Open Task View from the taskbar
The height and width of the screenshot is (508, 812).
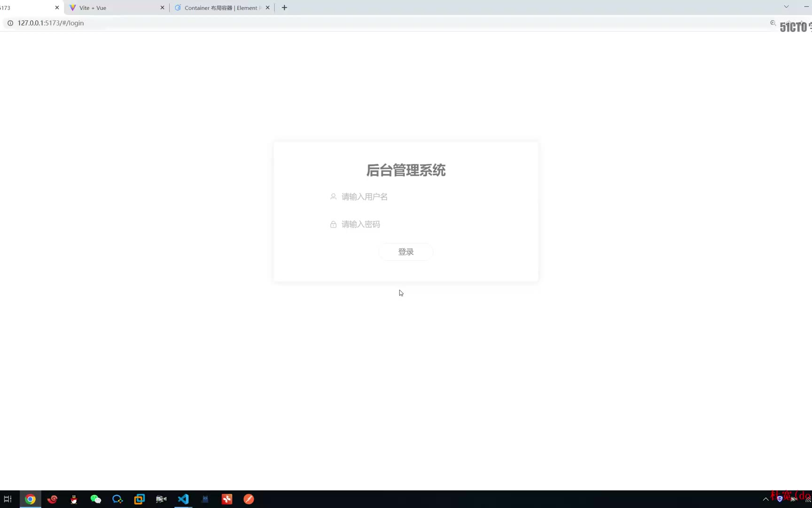(8, 499)
